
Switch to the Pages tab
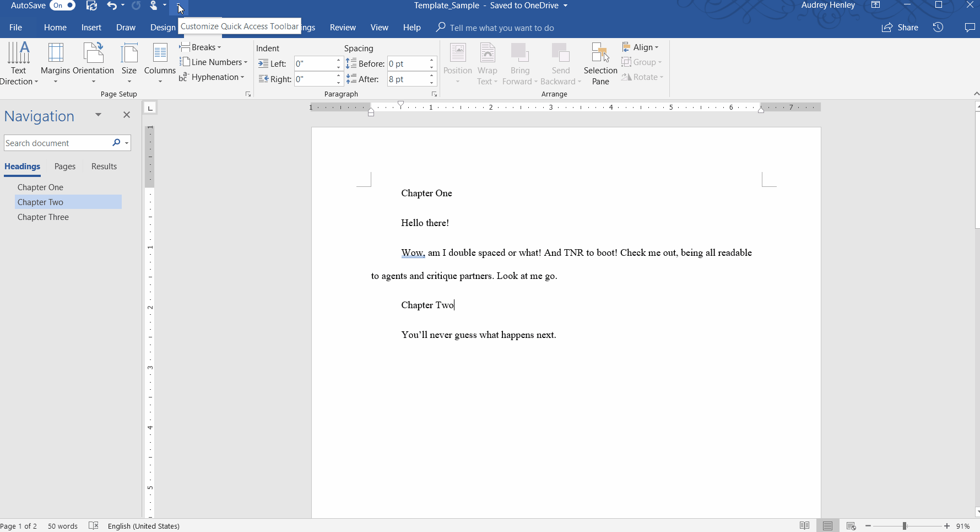pos(65,166)
